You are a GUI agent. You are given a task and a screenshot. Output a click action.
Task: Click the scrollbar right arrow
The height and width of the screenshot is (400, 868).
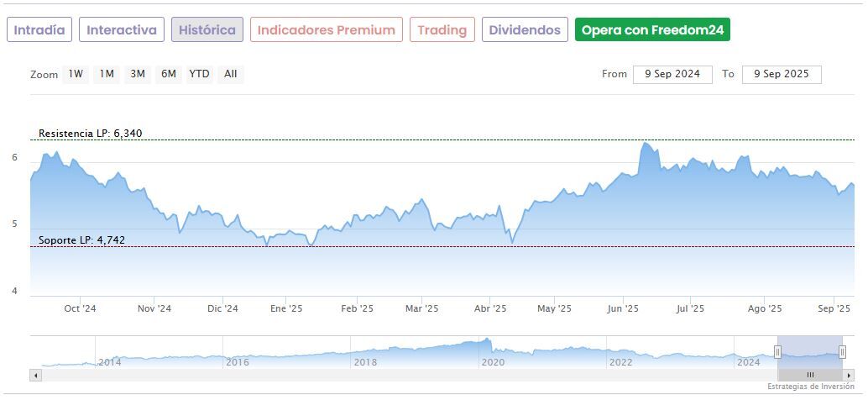(x=849, y=375)
